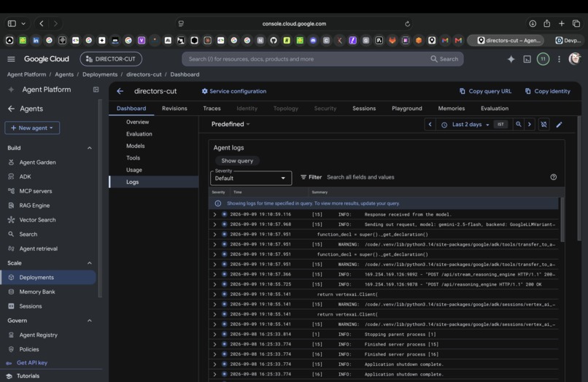The height and width of the screenshot is (382, 588).
Task: Open Agent retrieval in sidebar
Action: coord(38,249)
